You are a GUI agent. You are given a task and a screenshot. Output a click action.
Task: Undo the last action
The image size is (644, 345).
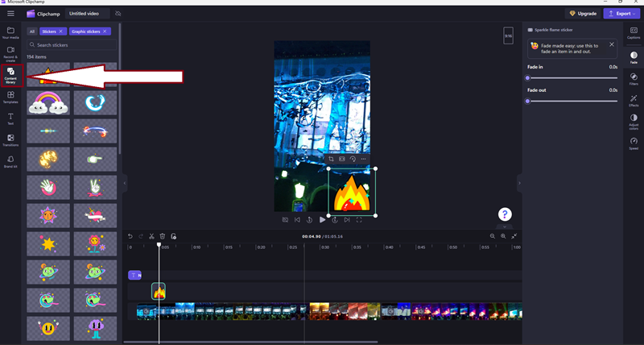point(130,236)
